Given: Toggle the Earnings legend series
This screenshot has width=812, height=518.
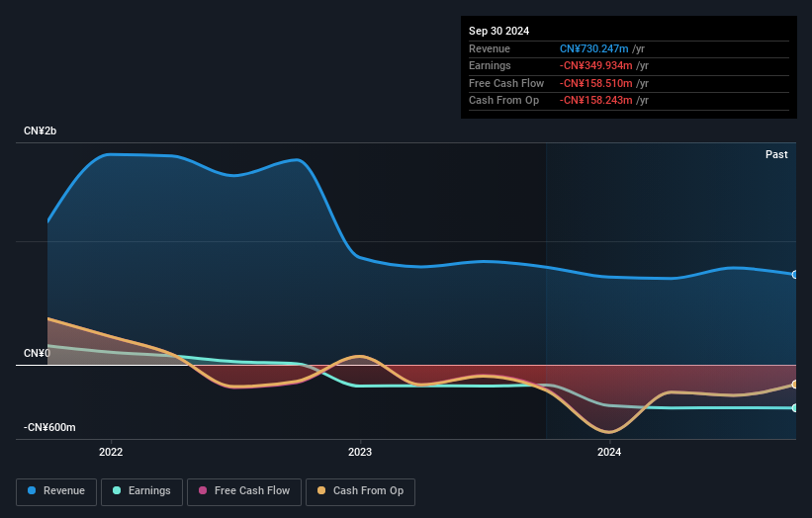Looking at the screenshot, I should (x=141, y=491).
